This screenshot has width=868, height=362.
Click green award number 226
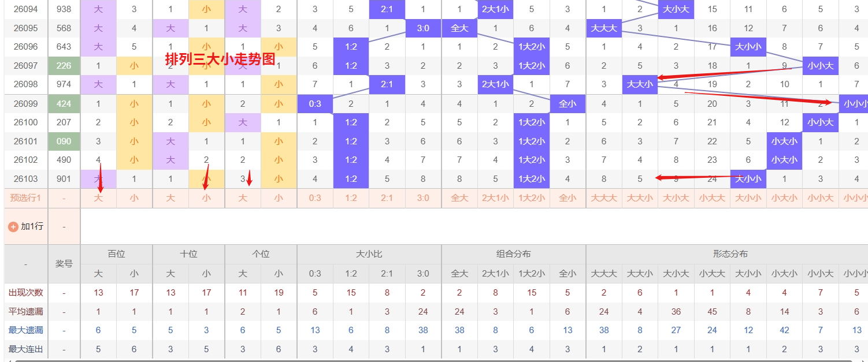64,66
